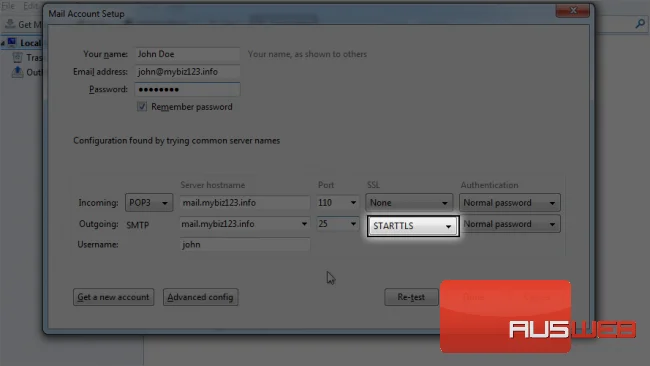Screen dimensions: 650x366
Task: Open the File menu in main window
Action: (x=8, y=6)
